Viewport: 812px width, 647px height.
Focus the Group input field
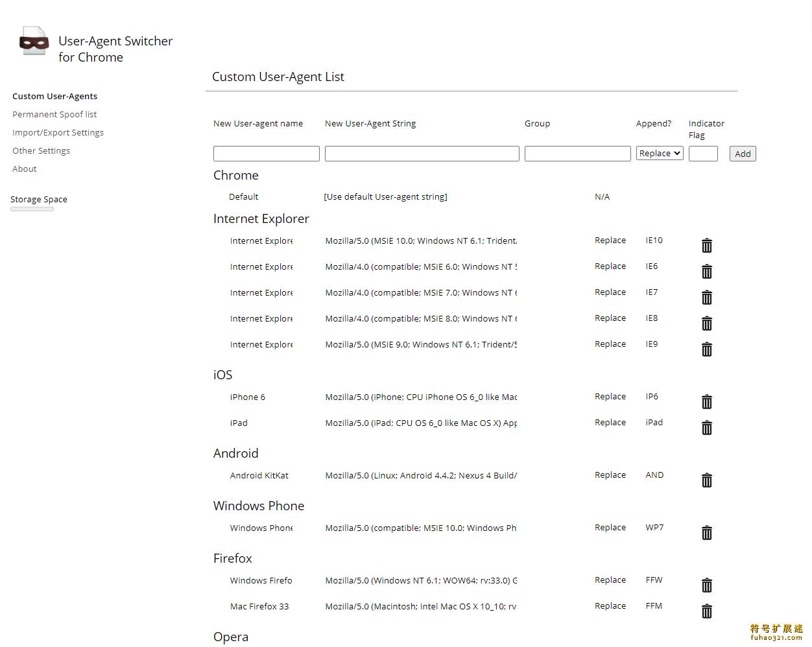[x=578, y=154]
